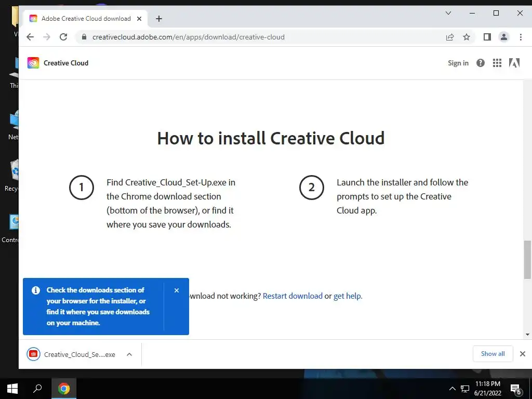The width and height of the screenshot is (532, 399).
Task: Click the browser forward arrow
Action: 46,37
